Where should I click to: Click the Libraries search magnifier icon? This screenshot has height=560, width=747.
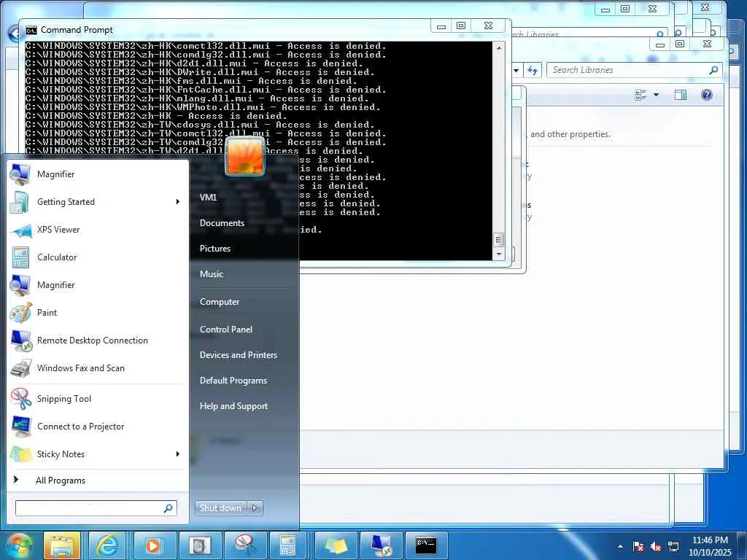coord(713,70)
